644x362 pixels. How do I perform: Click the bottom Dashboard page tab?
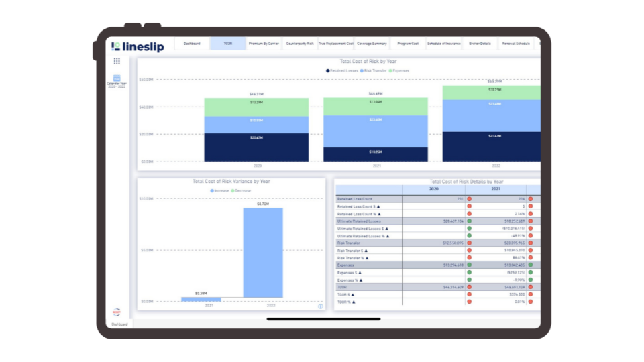119,324
